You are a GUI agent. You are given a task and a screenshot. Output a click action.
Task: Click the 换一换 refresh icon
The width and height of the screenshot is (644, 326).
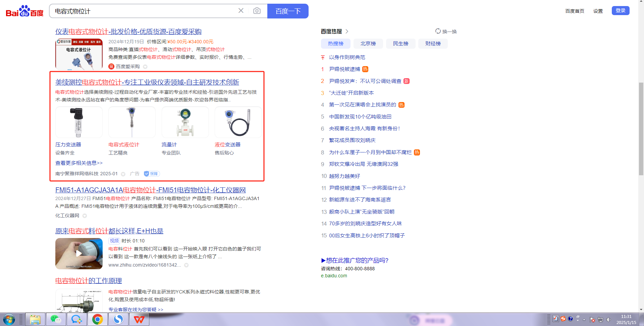(x=438, y=31)
